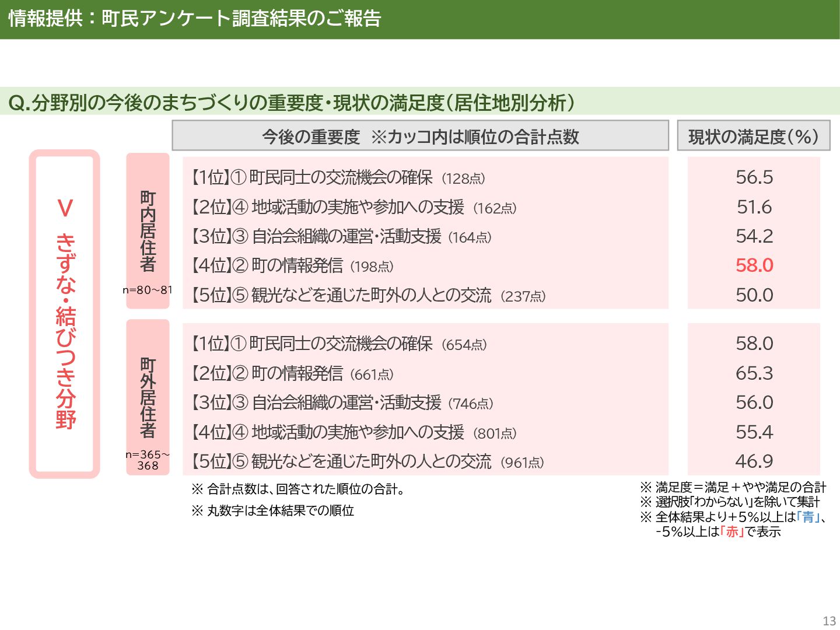Click the note 丸数字は全体結果での順位

[272, 510]
